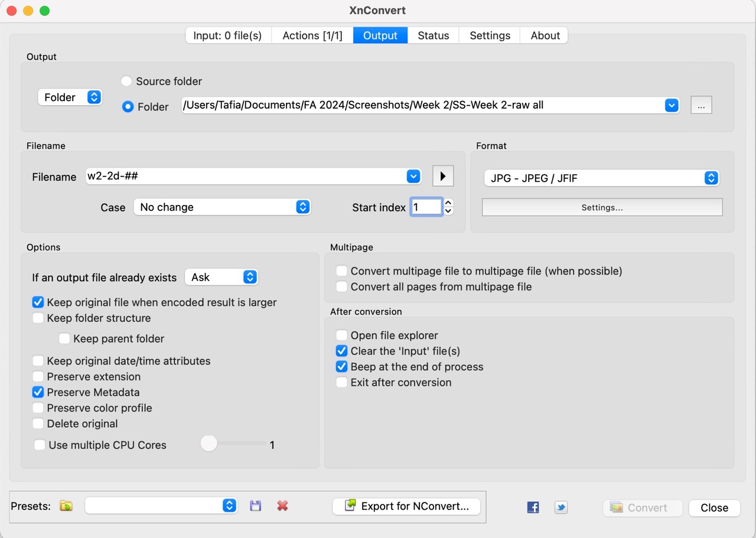The height and width of the screenshot is (538, 756).
Task: Check Convert all pages from multipage file
Action: click(x=341, y=286)
